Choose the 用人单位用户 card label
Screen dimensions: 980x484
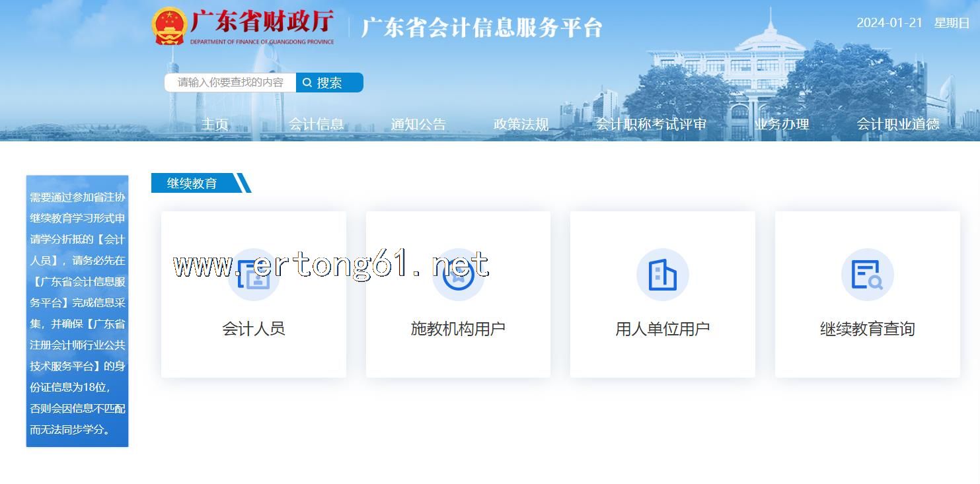[662, 329]
